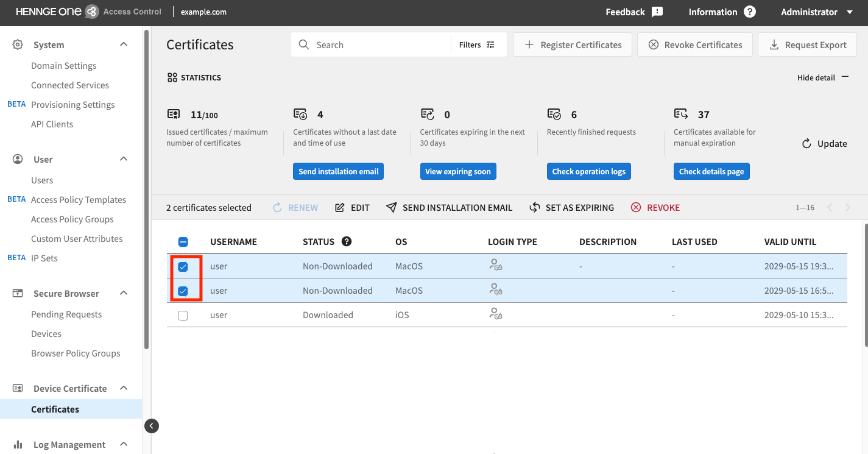868x454 pixels.
Task: Click the Status help question mark icon
Action: (x=347, y=241)
